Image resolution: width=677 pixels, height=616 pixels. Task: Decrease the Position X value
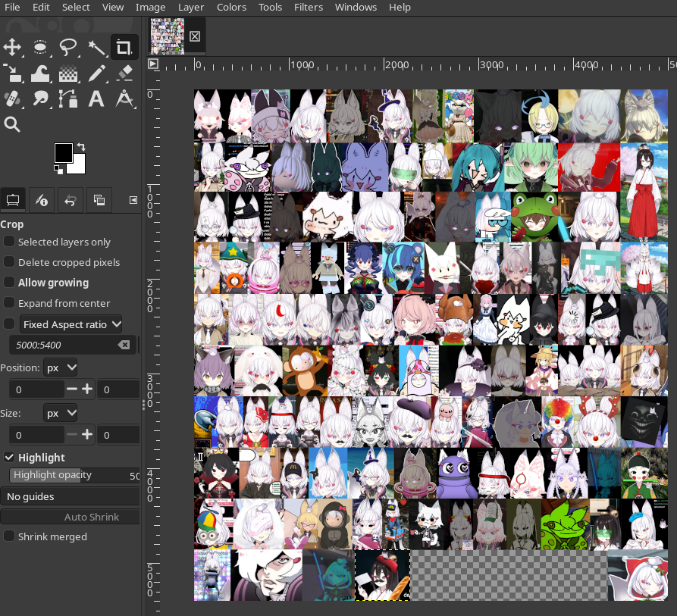click(72, 389)
